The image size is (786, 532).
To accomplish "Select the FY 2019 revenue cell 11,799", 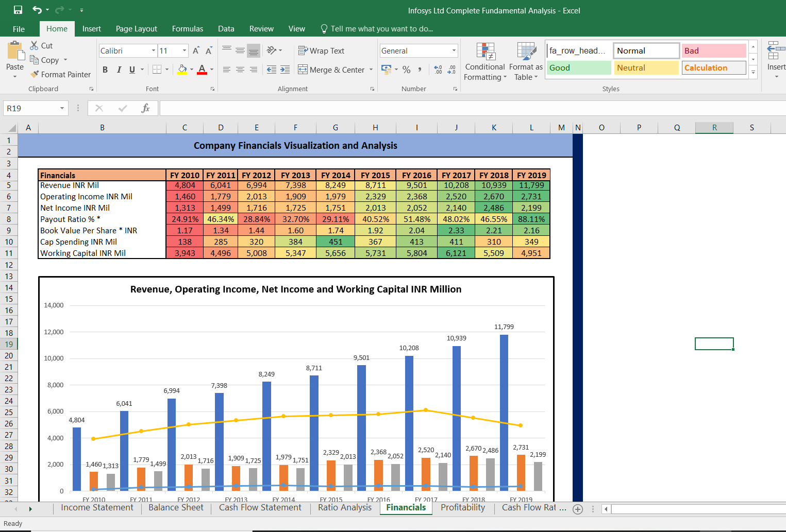I will pyautogui.click(x=531, y=185).
